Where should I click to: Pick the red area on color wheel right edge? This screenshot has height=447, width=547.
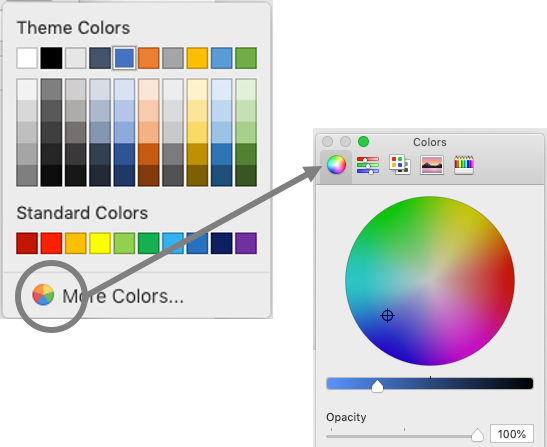(507, 281)
